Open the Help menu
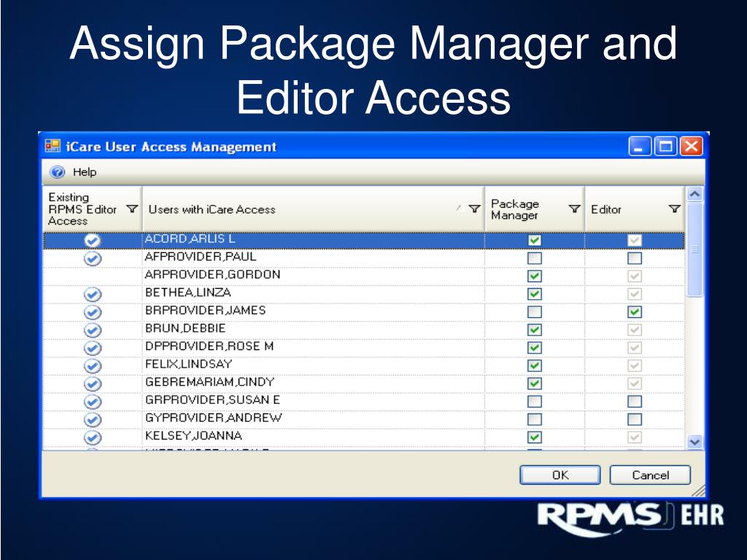 pos(85,172)
